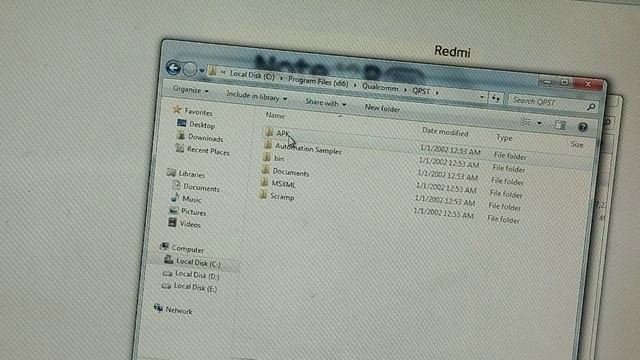Select Qualcomm breadcrumb in address bar
The width and height of the screenshot is (640, 360).
coord(380,87)
